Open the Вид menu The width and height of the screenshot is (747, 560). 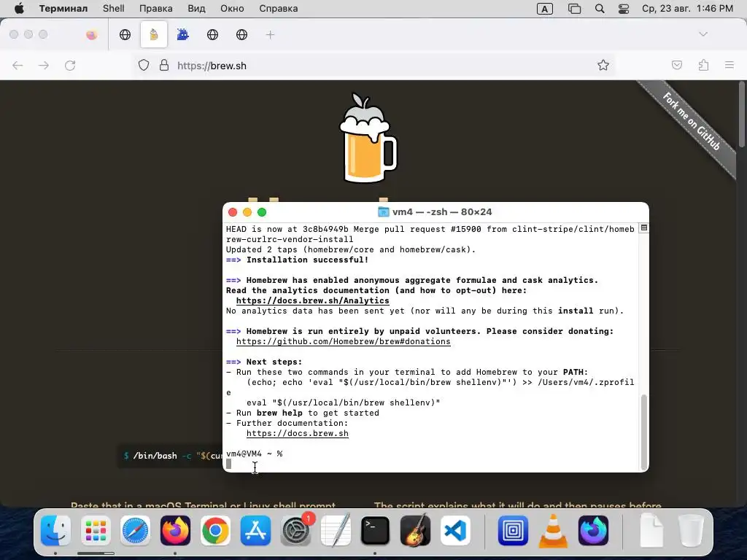196,9
